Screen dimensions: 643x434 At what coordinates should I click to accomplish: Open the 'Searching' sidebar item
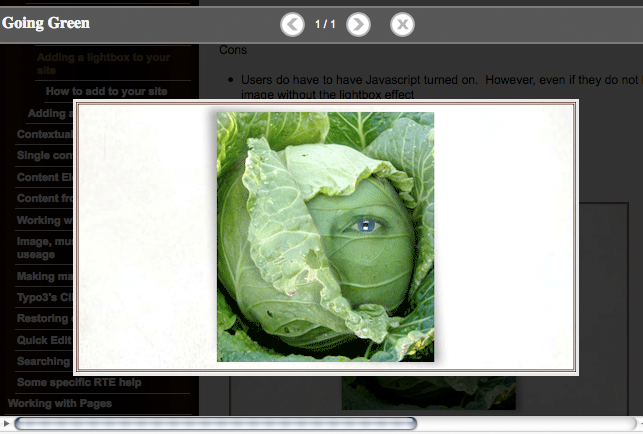(x=43, y=361)
